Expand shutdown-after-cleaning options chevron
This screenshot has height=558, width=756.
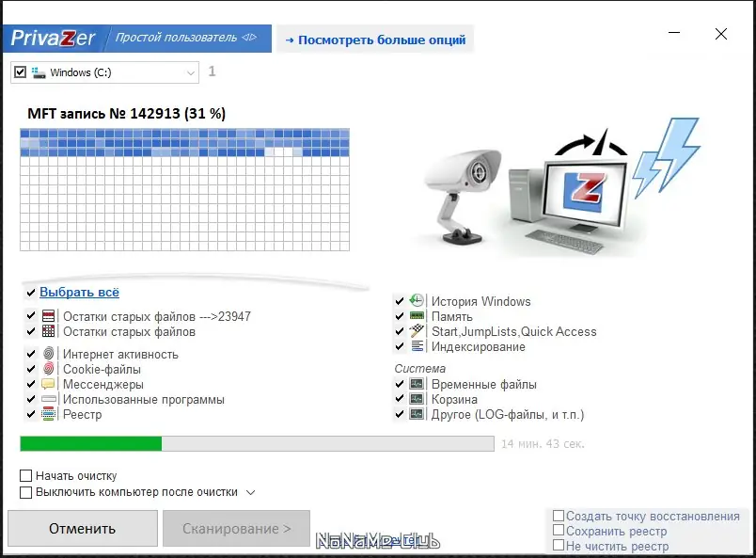[x=250, y=492]
